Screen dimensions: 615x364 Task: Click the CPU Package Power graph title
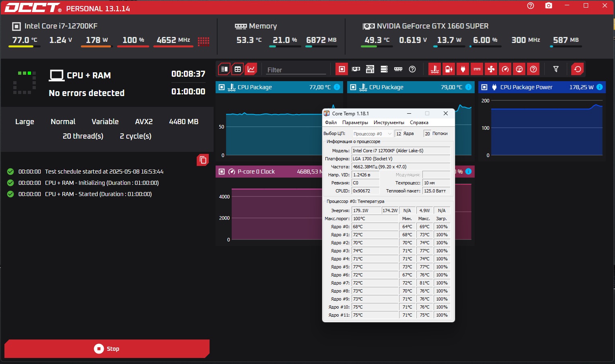pos(526,87)
